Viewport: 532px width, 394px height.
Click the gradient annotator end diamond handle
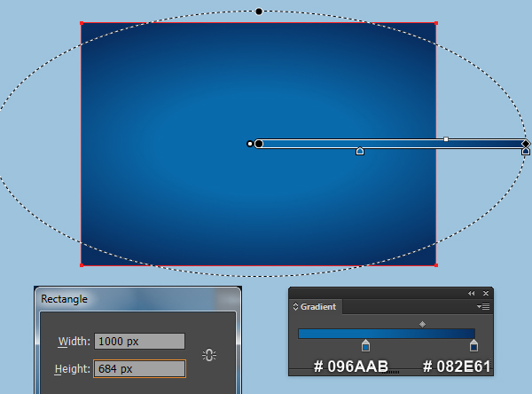pos(526,144)
